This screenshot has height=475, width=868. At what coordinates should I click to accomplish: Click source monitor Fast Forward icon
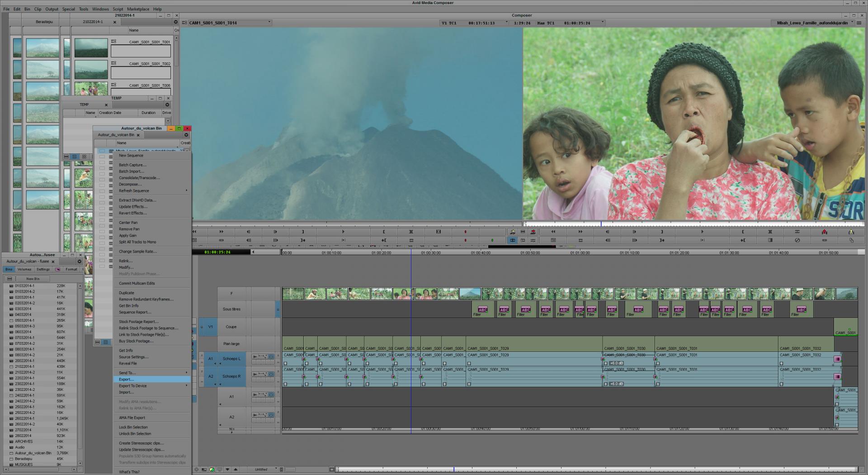[x=221, y=232]
